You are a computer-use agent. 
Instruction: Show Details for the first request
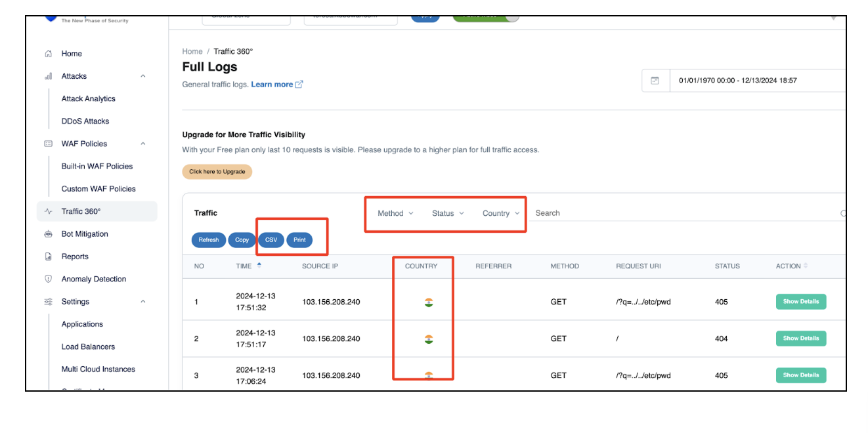(800, 302)
